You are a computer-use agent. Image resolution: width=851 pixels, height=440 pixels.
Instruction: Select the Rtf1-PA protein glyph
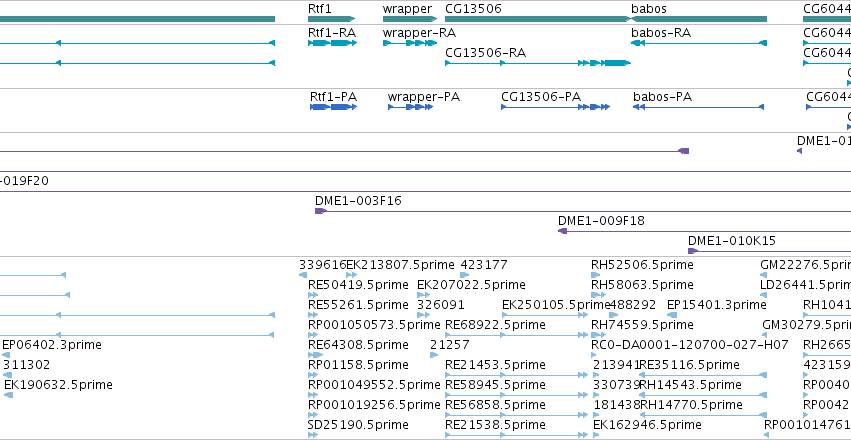point(333,107)
